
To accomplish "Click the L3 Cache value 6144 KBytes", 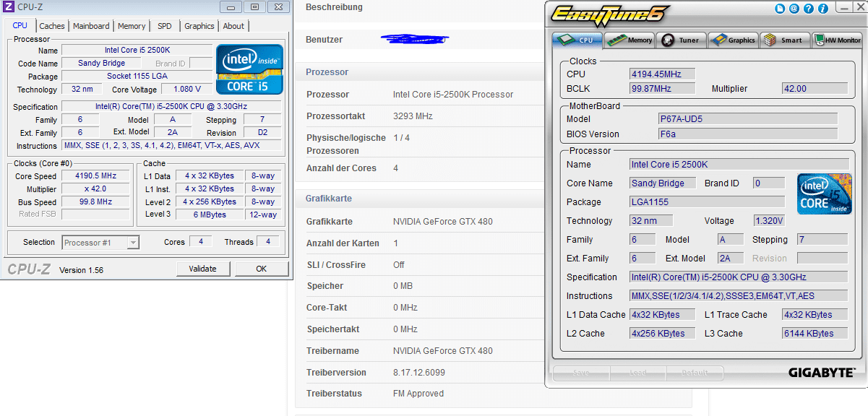I will point(815,334).
